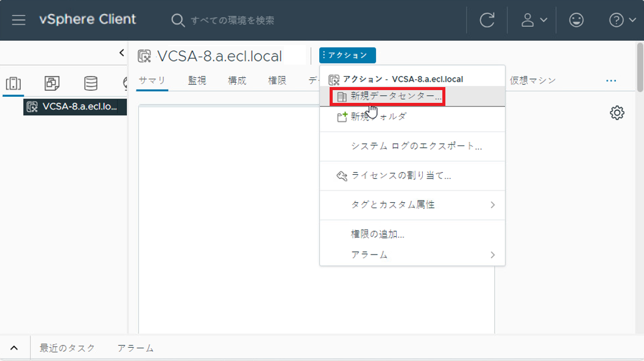
Task: Open the hamburger navigation menu
Action: click(18, 19)
